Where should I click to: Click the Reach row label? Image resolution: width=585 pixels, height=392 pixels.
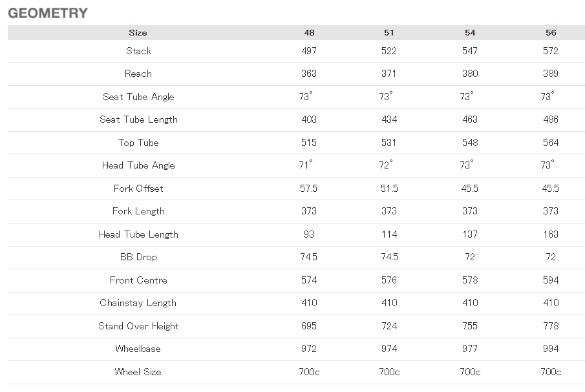coord(138,74)
